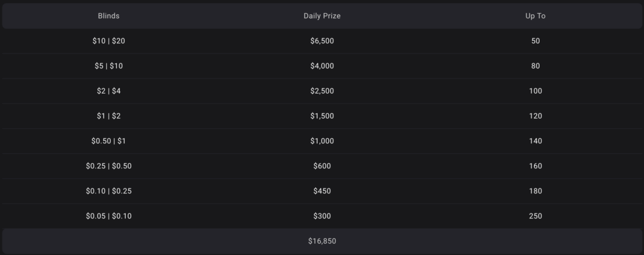The image size is (644, 255).
Task: Click the $4,000 daily prize value
Action: point(322,66)
